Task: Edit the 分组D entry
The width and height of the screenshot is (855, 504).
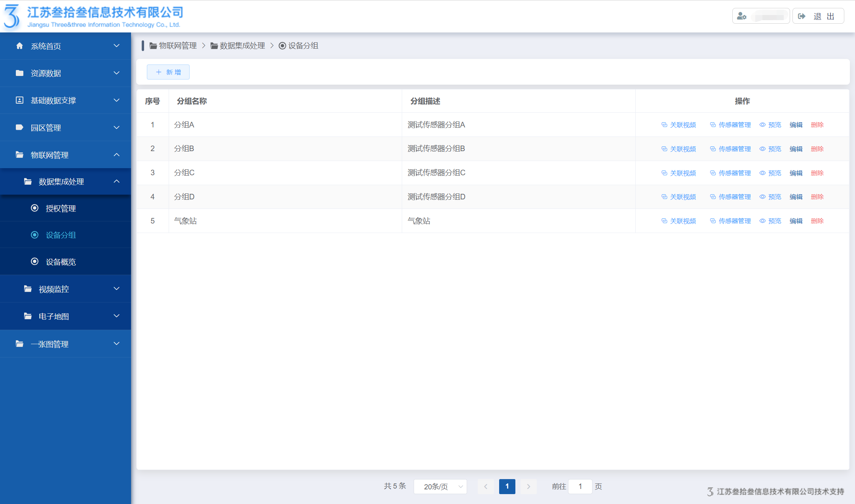Action: point(796,197)
